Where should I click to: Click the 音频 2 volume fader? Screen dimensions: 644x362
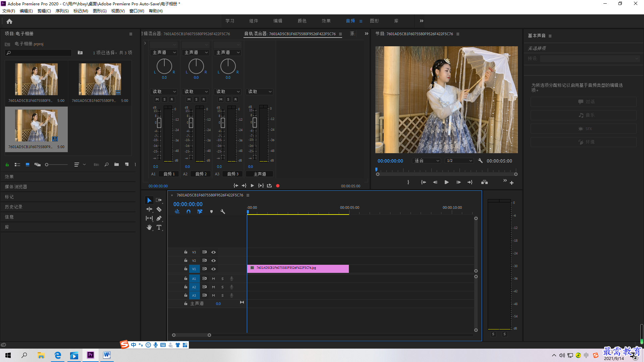click(x=191, y=123)
